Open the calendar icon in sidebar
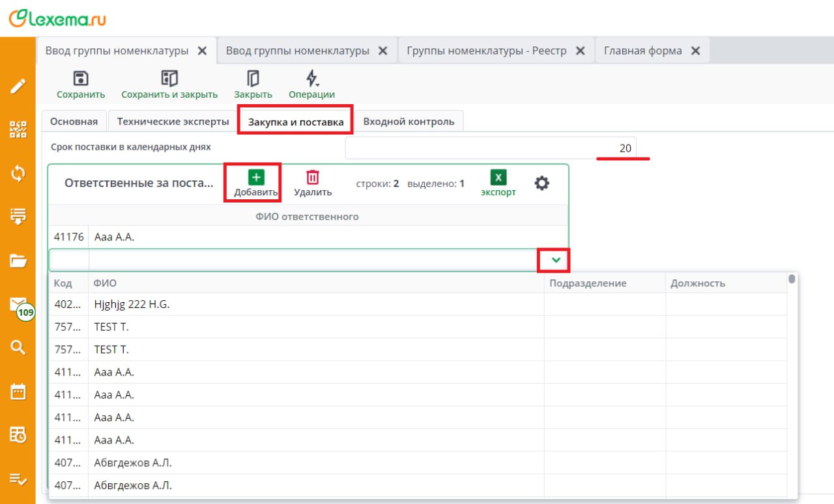 pyautogui.click(x=18, y=391)
